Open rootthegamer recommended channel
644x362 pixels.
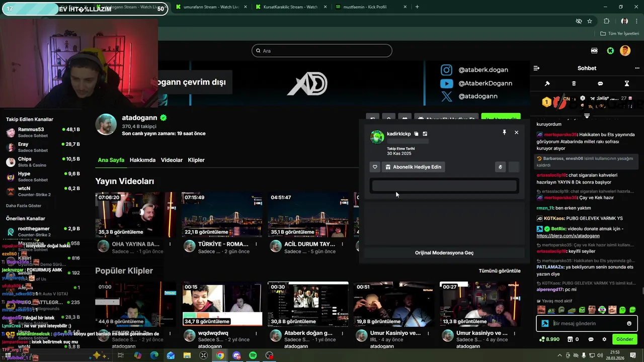43,231
